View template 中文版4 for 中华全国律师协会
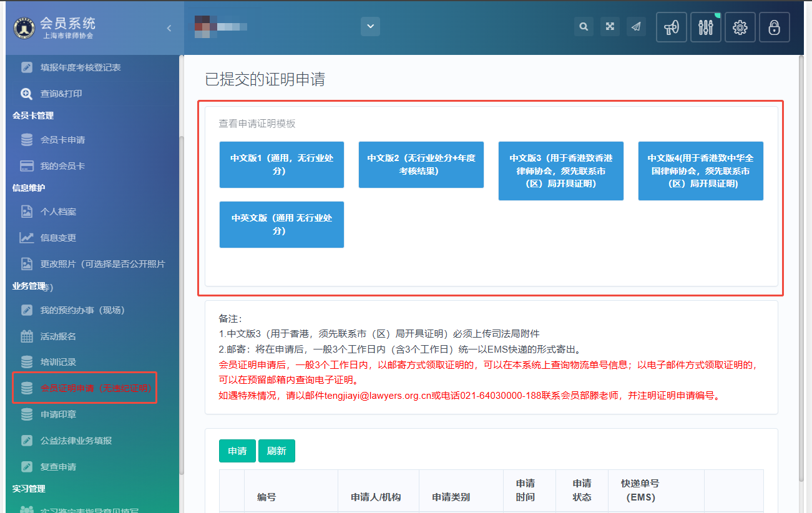 701,171
